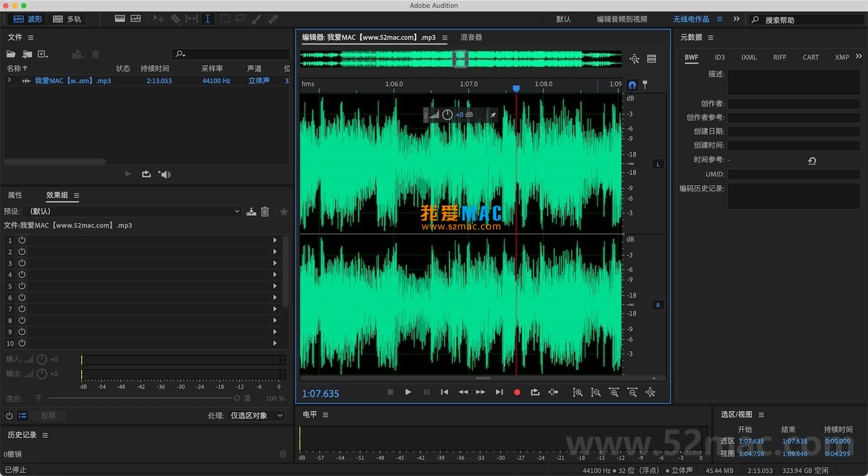868x476 pixels.
Task: Toggle the right channel R button
Action: (658, 305)
